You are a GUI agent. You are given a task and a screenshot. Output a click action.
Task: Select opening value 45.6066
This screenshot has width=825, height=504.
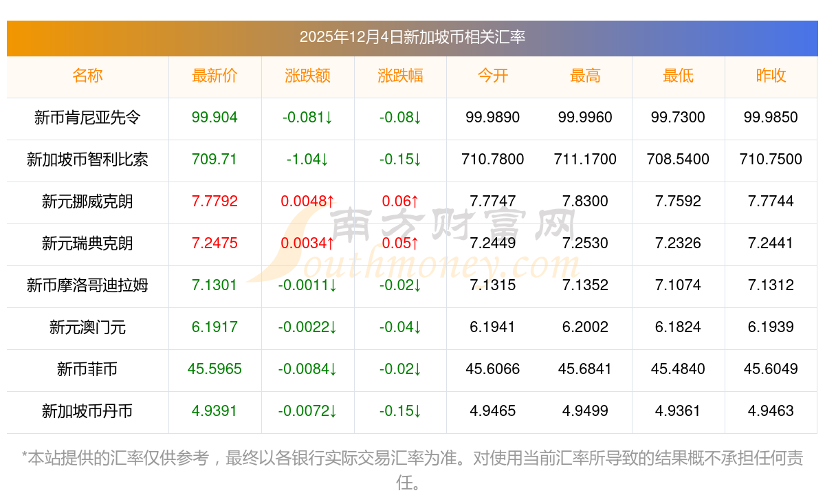click(x=492, y=369)
